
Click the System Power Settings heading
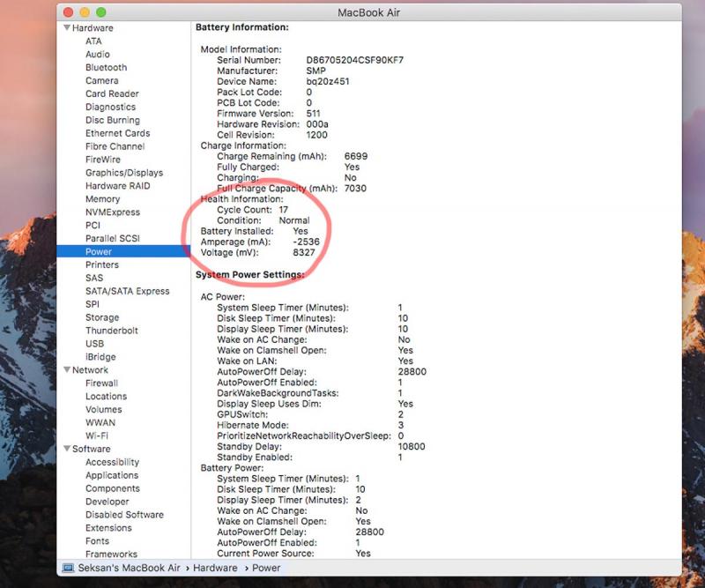[250, 275]
